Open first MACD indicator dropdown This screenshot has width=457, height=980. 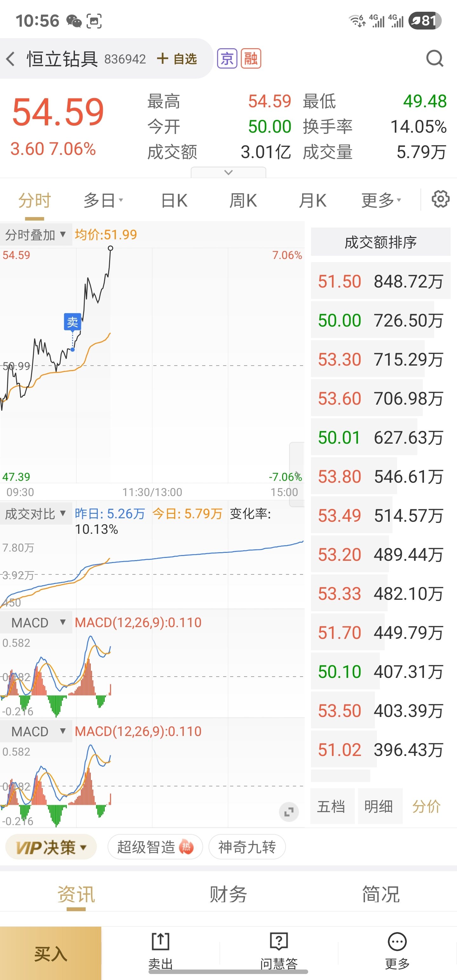(36, 623)
